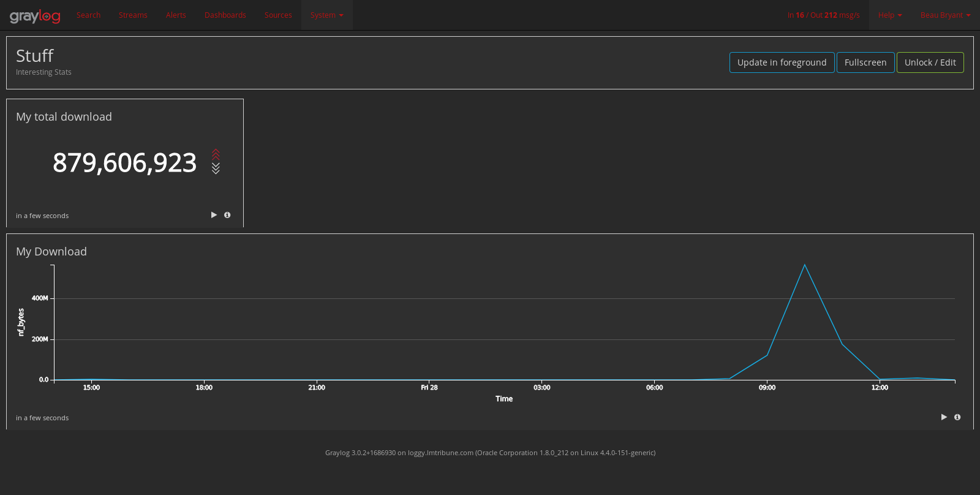
Task: Open the Beau Bryant user menu
Action: (945, 15)
